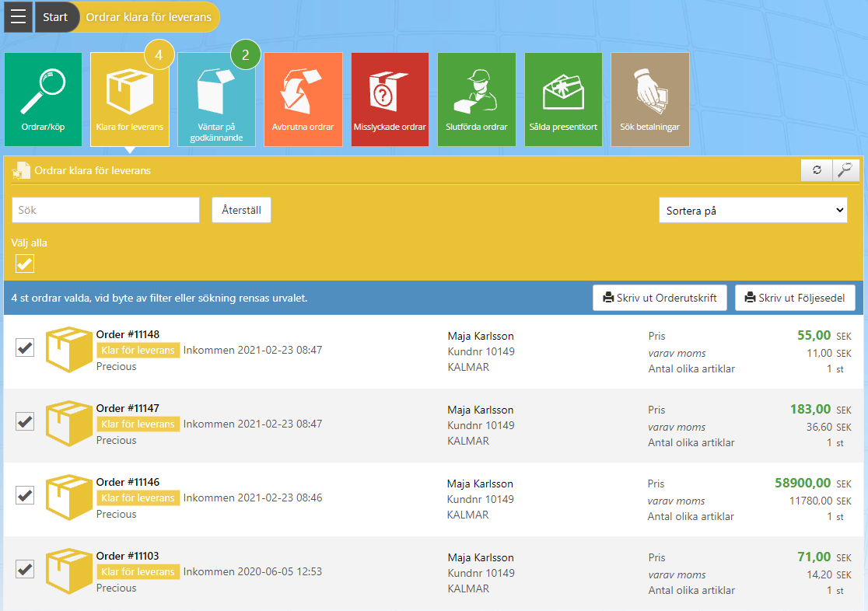Uncheck the checkbox for Order #11146

click(25, 495)
